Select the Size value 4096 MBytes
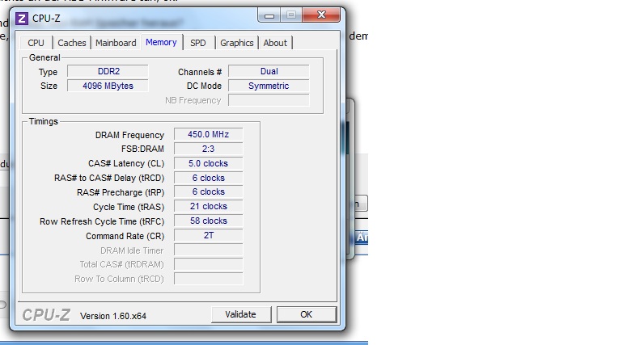The height and width of the screenshot is (345, 644). pos(108,86)
